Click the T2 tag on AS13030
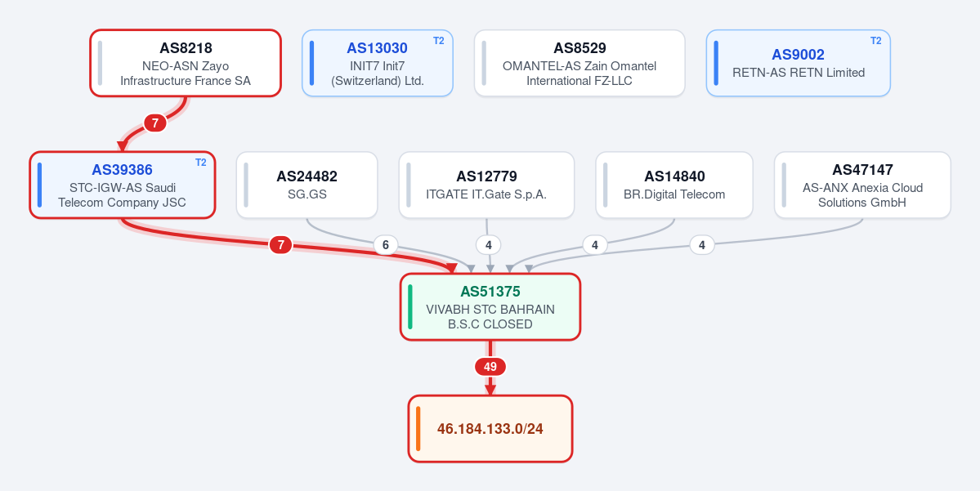The image size is (980, 491). pyautogui.click(x=439, y=41)
